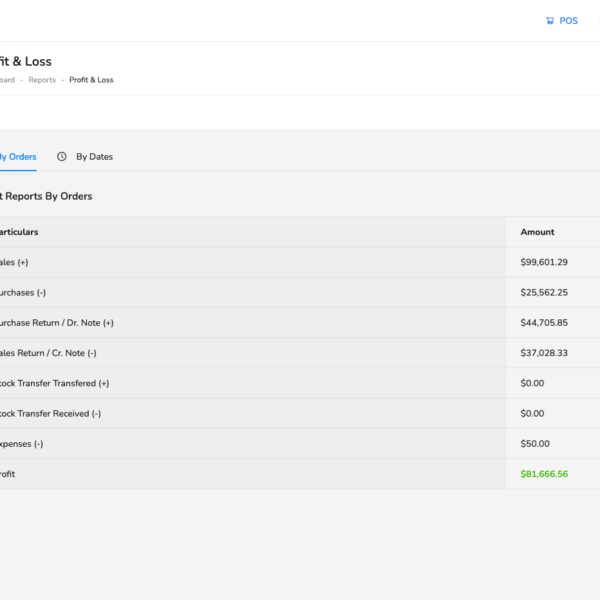The image size is (600, 600).
Task: Select Stock Transfer Transfered (+) label
Action: point(54,383)
